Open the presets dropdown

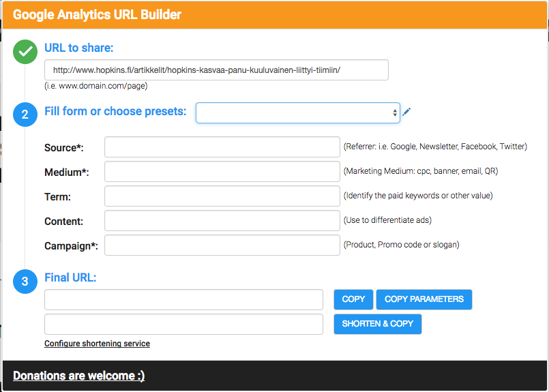(297, 112)
